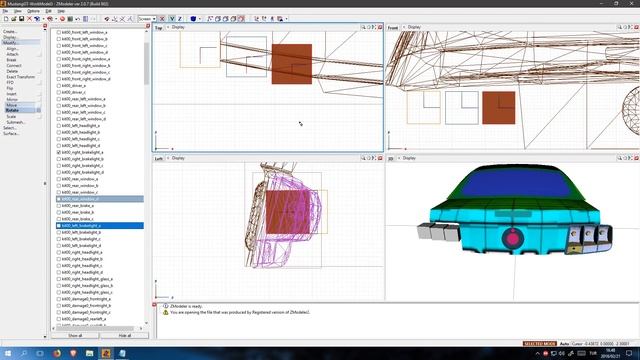Click the zoom magnifier in Top viewport

pyautogui.click(x=363, y=27)
